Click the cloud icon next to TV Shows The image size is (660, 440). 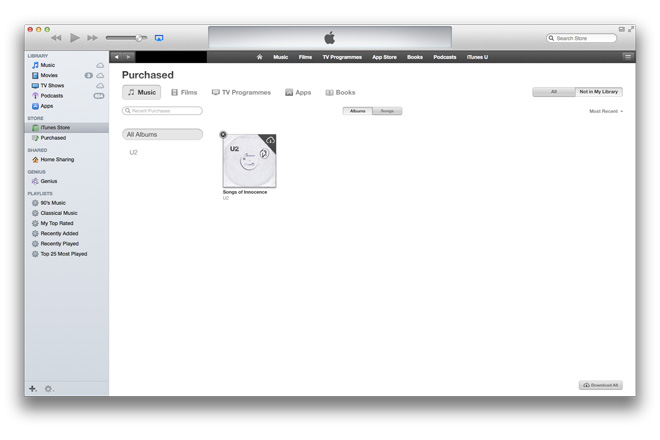coord(100,85)
